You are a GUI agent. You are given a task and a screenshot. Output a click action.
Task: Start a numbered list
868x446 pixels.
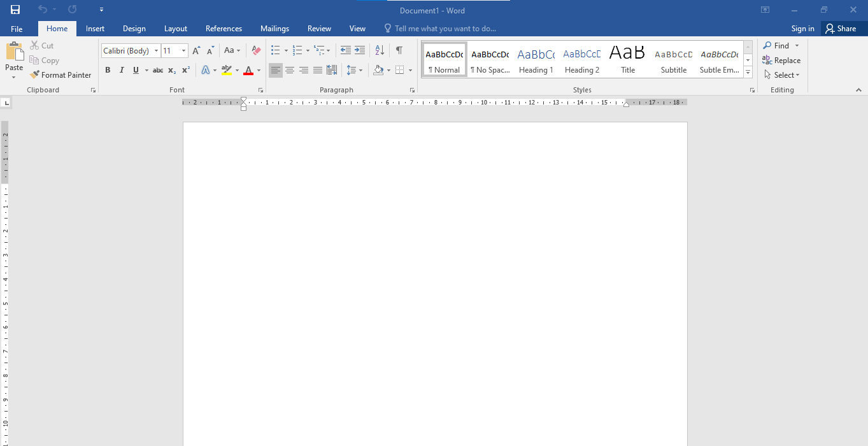[x=297, y=50]
